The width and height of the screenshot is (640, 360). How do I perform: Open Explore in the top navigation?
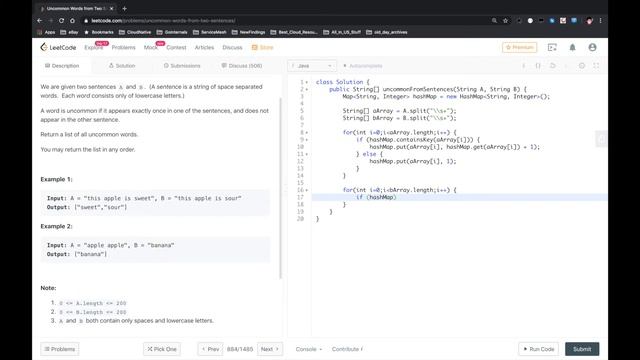[x=94, y=47]
